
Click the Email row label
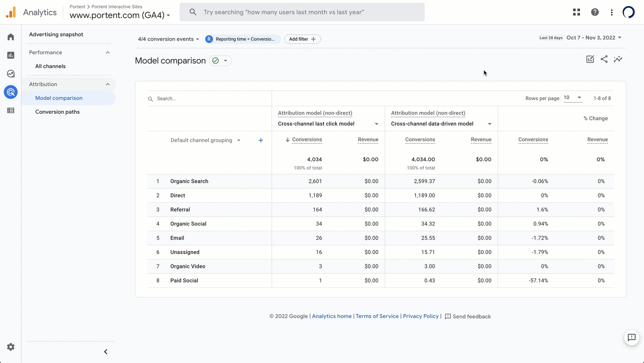(x=177, y=238)
